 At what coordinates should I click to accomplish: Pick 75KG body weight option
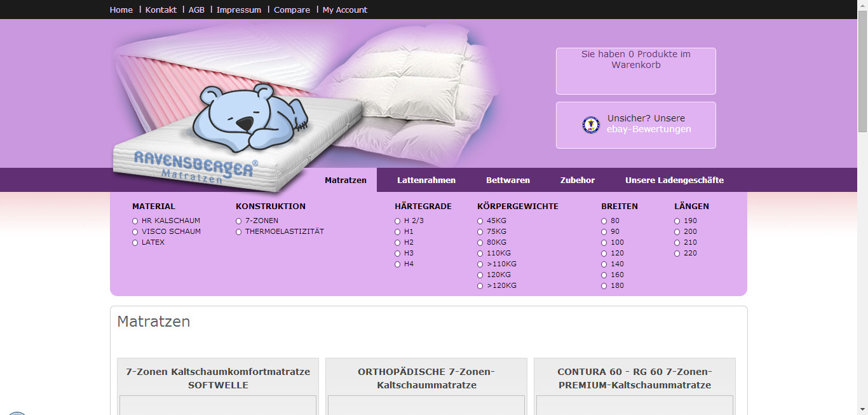click(x=480, y=232)
